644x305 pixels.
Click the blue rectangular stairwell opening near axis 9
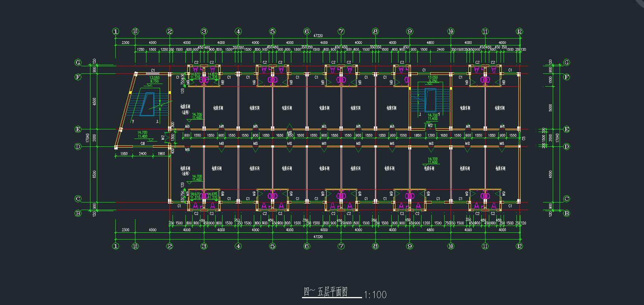430,100
